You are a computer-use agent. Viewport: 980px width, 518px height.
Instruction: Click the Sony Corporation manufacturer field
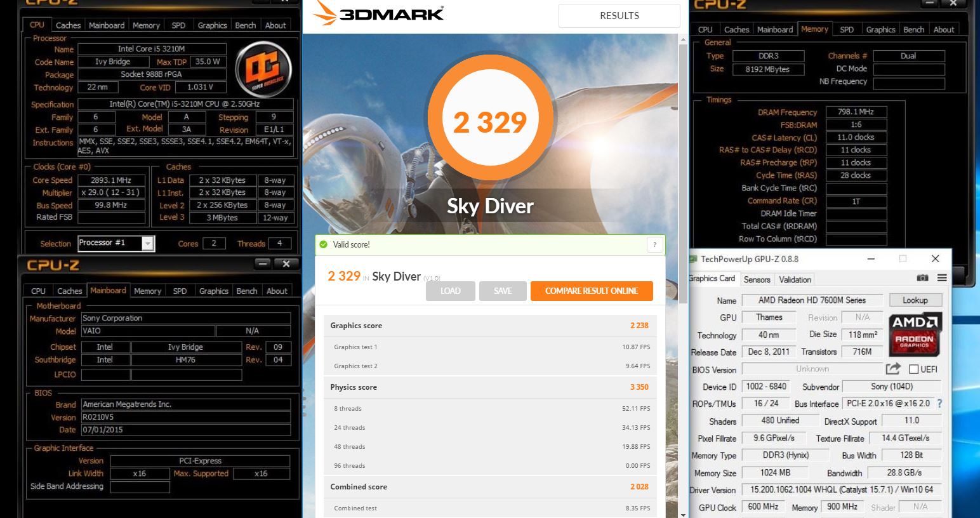pos(186,318)
